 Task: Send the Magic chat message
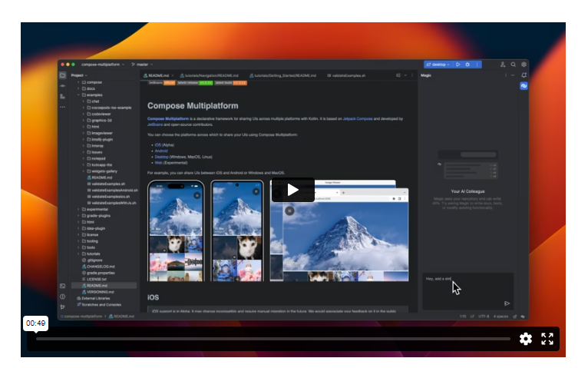(507, 303)
